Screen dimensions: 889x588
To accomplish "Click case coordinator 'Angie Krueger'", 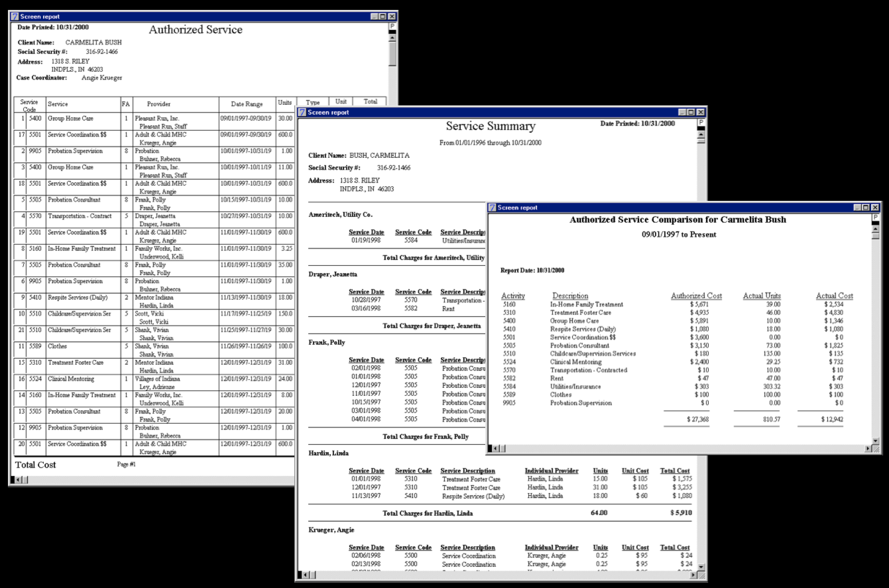I will click(x=102, y=78).
